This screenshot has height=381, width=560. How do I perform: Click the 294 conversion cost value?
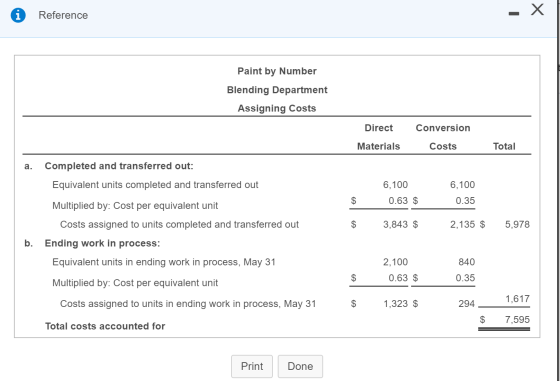coord(467,304)
